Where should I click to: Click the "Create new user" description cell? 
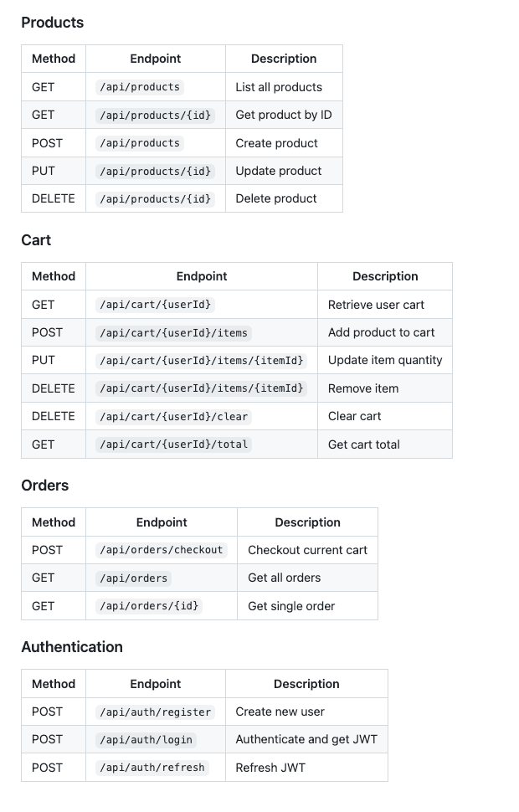tap(280, 712)
